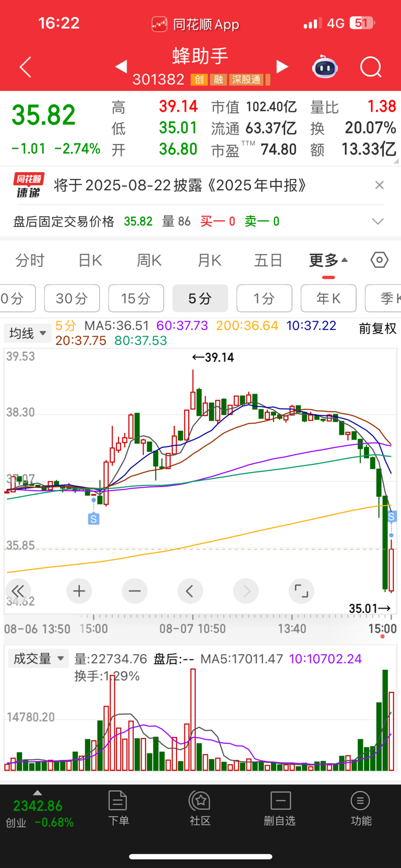The image size is (401, 868).
Task: Tap the right S sell marker
Action: tap(392, 516)
